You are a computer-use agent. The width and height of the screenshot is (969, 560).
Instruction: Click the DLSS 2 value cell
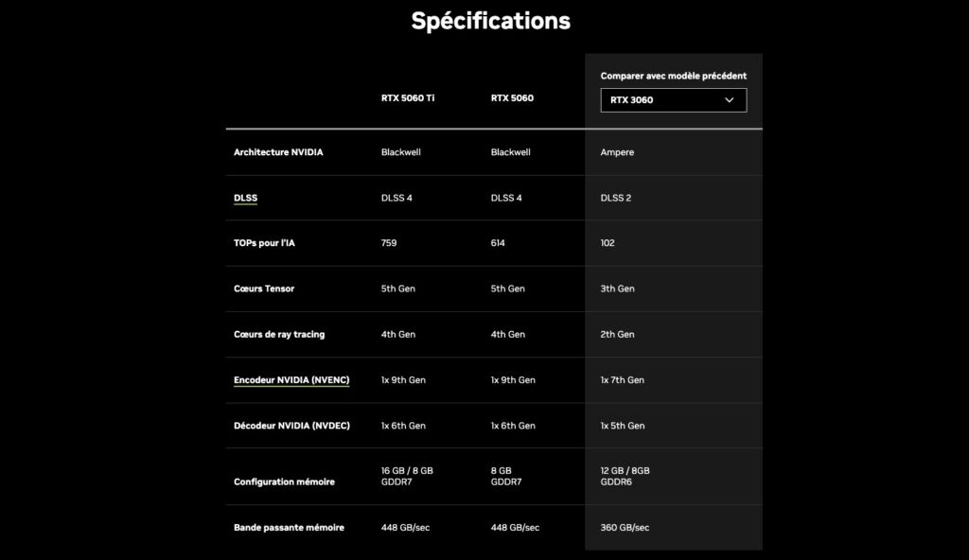tap(616, 198)
